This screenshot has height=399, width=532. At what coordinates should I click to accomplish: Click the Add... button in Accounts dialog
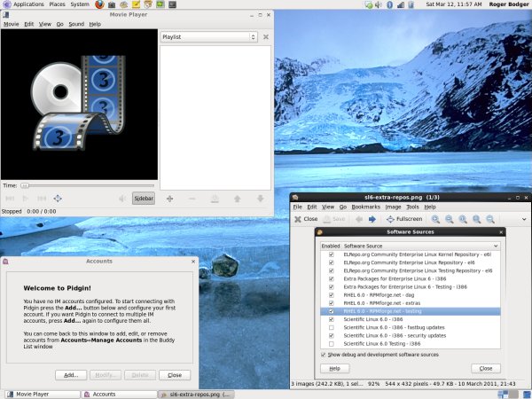pyautogui.click(x=72, y=375)
